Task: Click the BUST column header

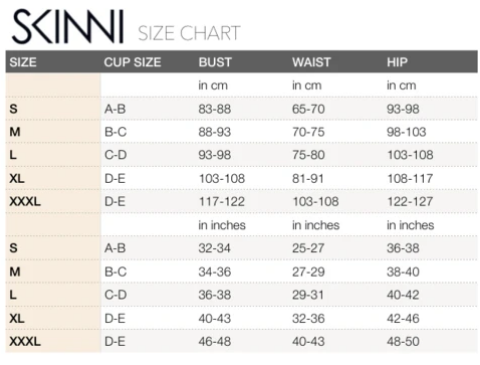Action: click(x=215, y=62)
